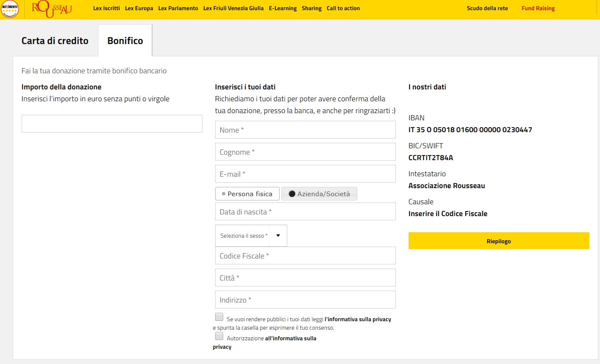Click the yellow Riepilogo button

click(x=499, y=241)
